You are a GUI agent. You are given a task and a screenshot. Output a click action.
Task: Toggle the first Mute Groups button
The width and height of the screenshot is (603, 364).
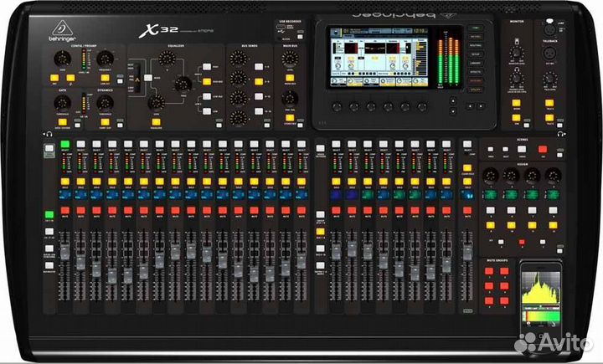(x=489, y=271)
